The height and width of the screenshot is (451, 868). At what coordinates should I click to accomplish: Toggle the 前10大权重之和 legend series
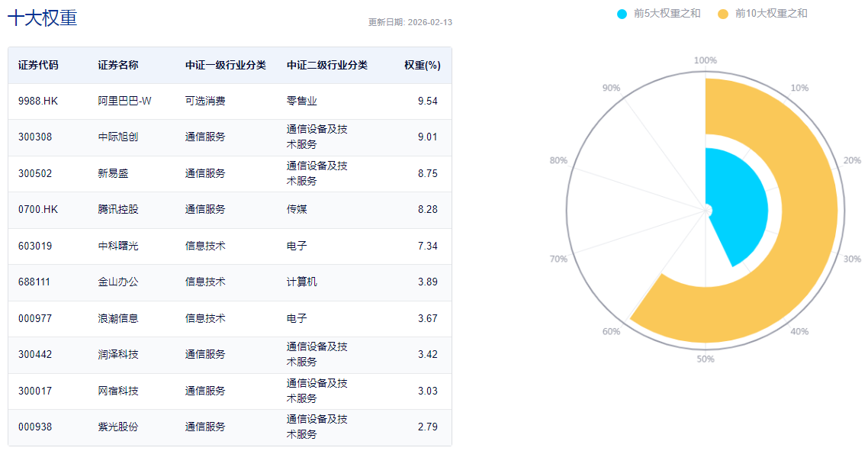coord(770,14)
